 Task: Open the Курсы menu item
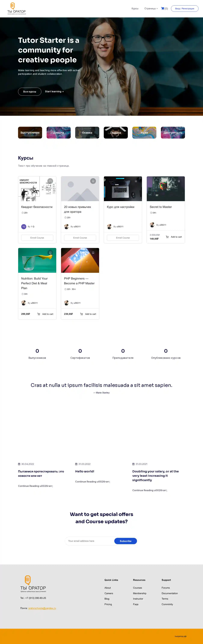135,9
